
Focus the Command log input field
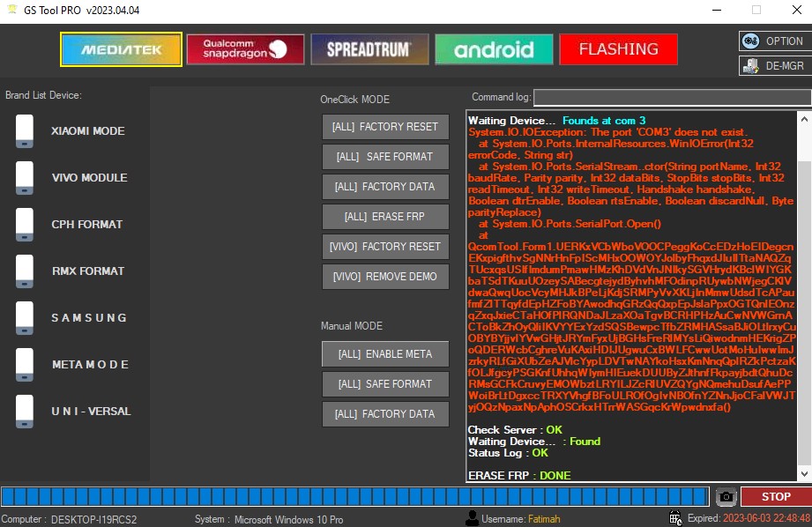(x=672, y=97)
